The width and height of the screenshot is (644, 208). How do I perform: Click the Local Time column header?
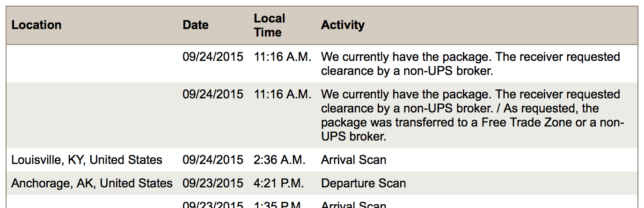tap(269, 25)
